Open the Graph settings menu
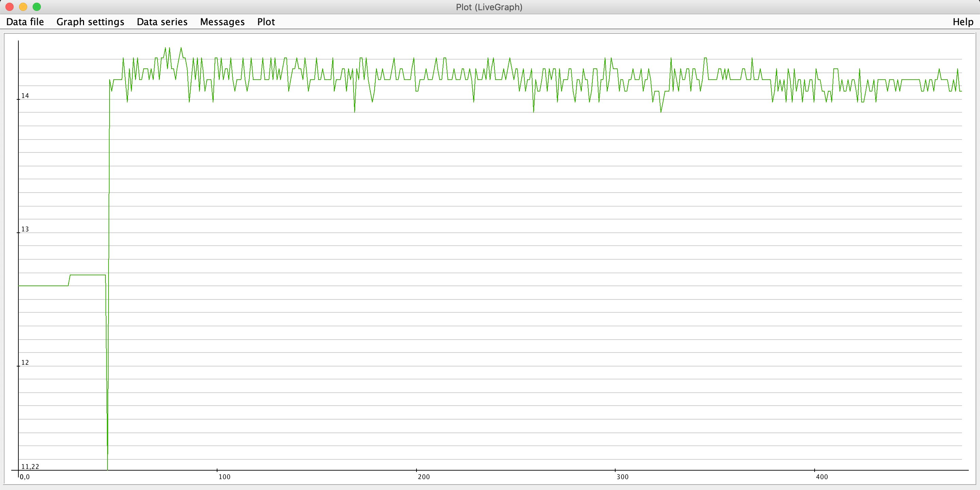The image size is (980, 490). coord(90,22)
